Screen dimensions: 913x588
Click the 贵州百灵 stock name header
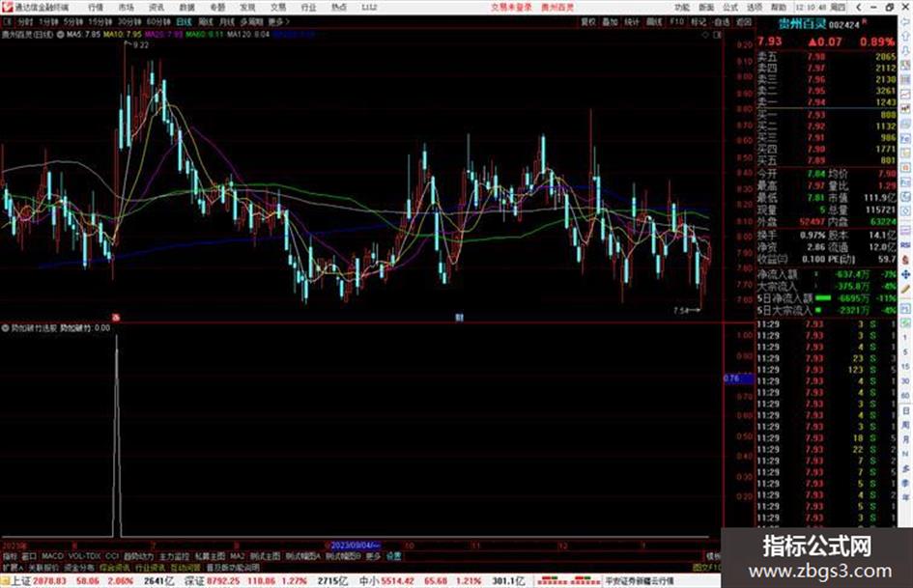tap(802, 24)
